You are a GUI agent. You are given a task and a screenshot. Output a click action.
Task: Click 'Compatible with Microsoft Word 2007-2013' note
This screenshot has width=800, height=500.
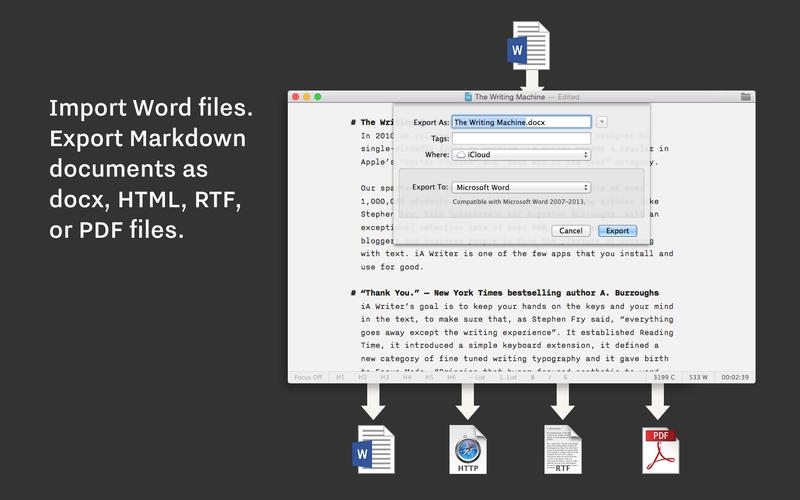[519, 202]
